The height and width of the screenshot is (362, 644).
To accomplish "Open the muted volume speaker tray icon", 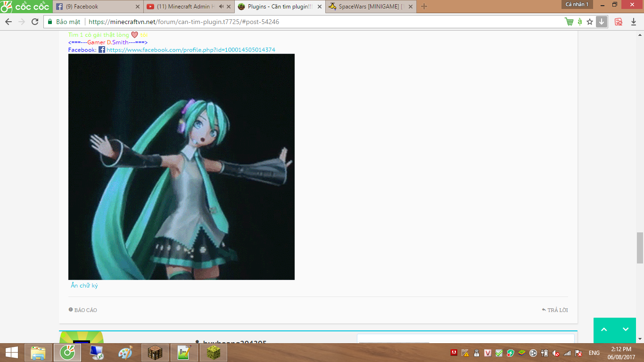I will coord(556,353).
